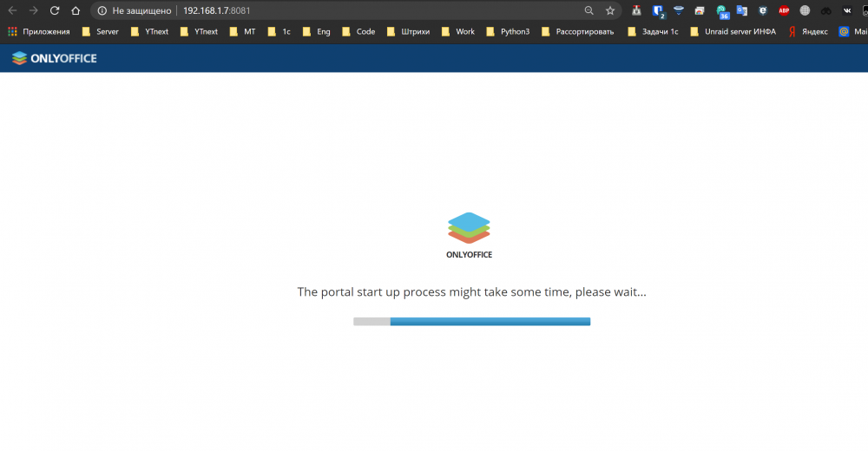Screen dimensions: 868x451
Task: Click the center ONLYOFFICE stacked-layers logo
Action: pos(469,235)
